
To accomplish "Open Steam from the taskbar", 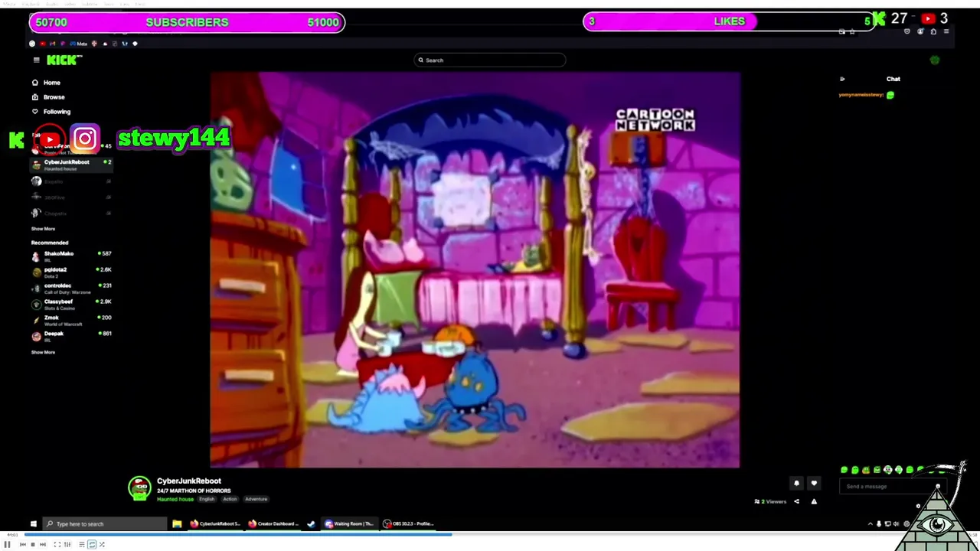I will [311, 524].
